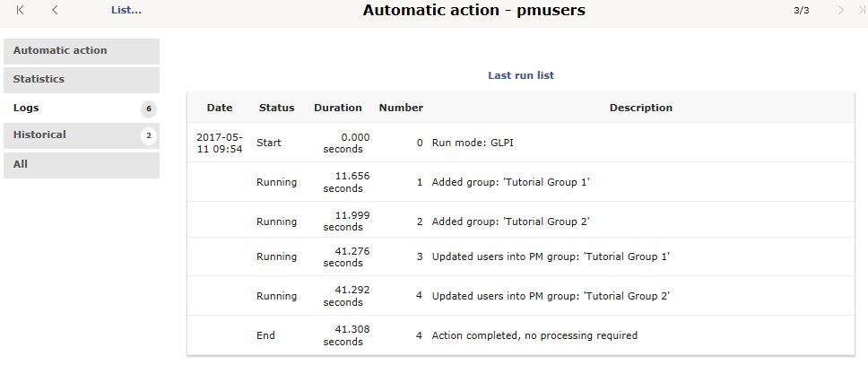The width and height of the screenshot is (868, 365).
Task: Click the Last run list heading
Action: coord(521,75)
